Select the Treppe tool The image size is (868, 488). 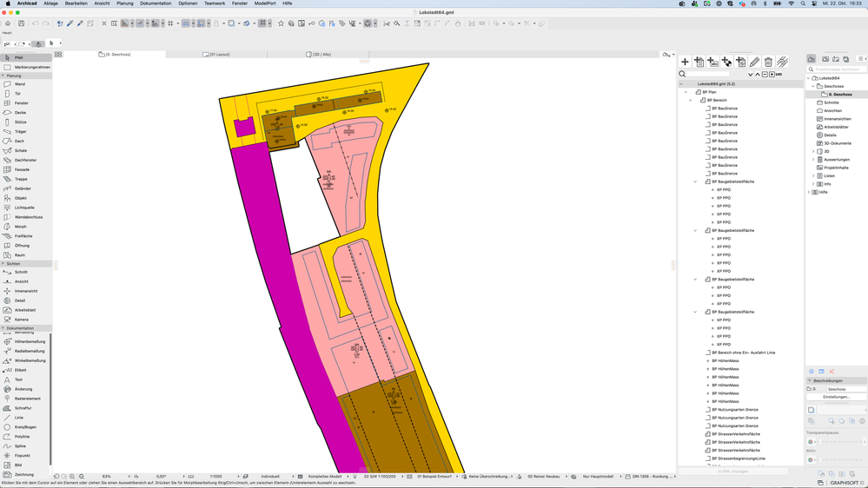[x=21, y=179]
